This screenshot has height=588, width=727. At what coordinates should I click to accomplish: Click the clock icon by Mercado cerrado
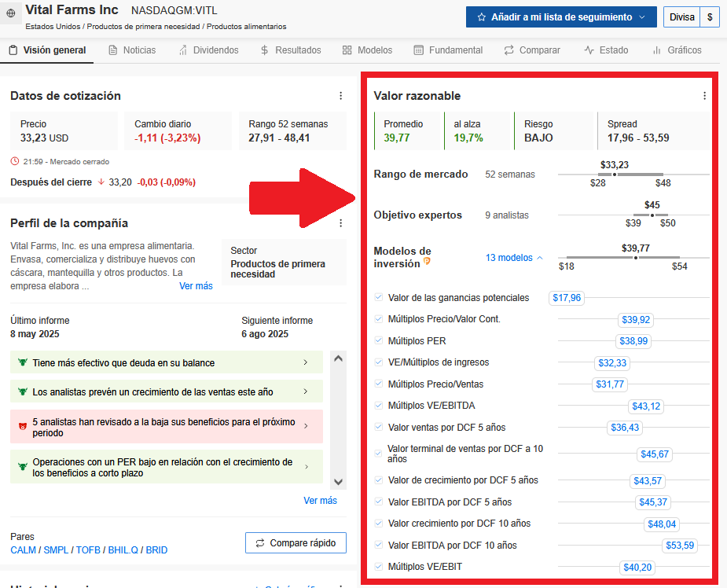15,161
